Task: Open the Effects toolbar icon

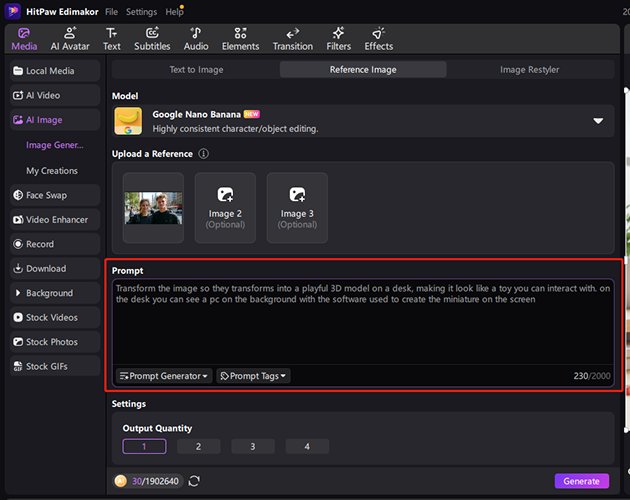Action: (x=378, y=38)
